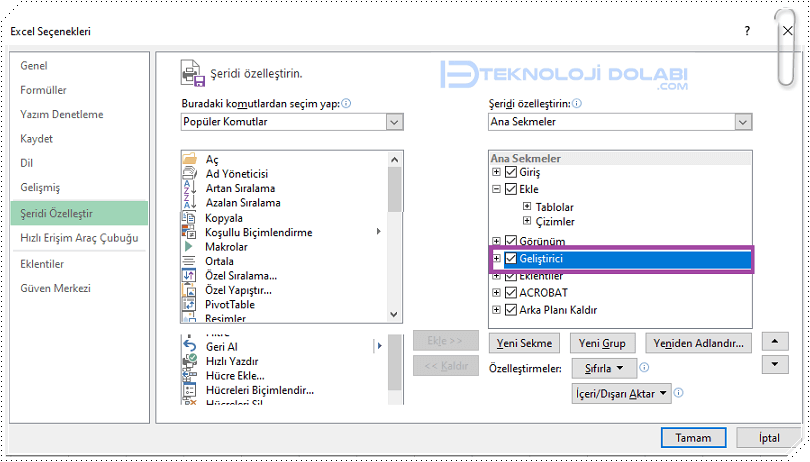
Task: Click the Hızlı Yazdır printer icon
Action: [189, 360]
